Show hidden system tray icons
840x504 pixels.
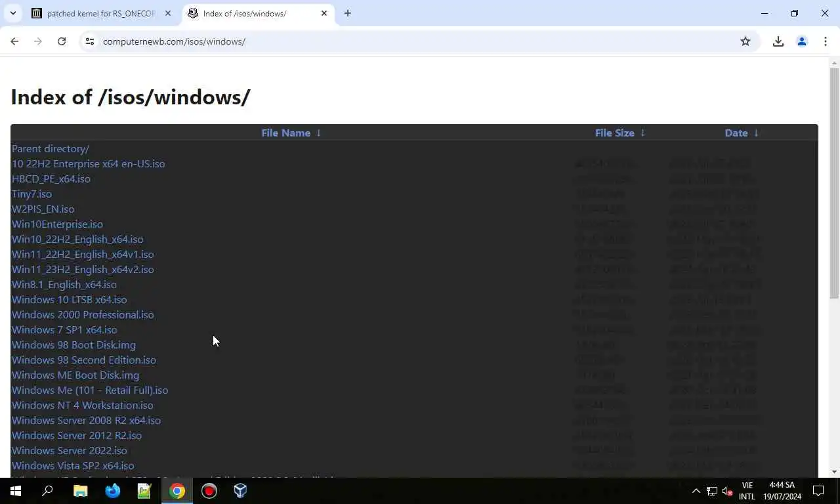coord(696,491)
